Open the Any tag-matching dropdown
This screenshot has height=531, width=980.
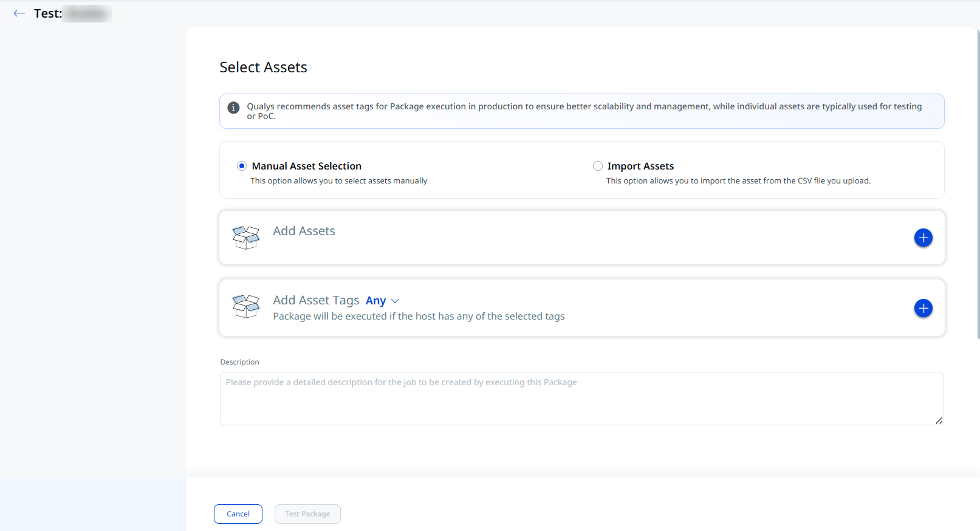point(382,301)
